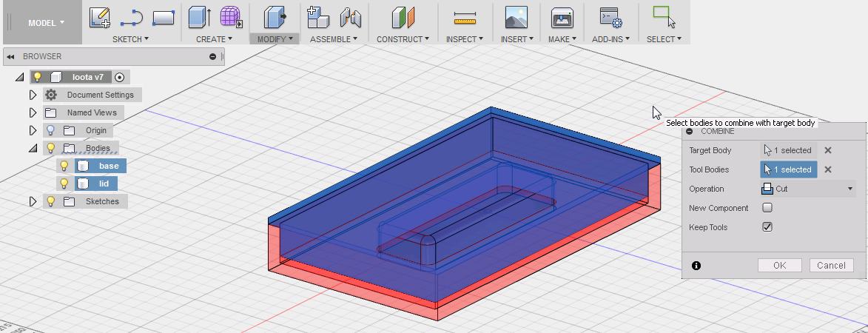This screenshot has width=868, height=333.
Task: Click the Named Views folder icon
Action: pyautogui.click(x=51, y=112)
